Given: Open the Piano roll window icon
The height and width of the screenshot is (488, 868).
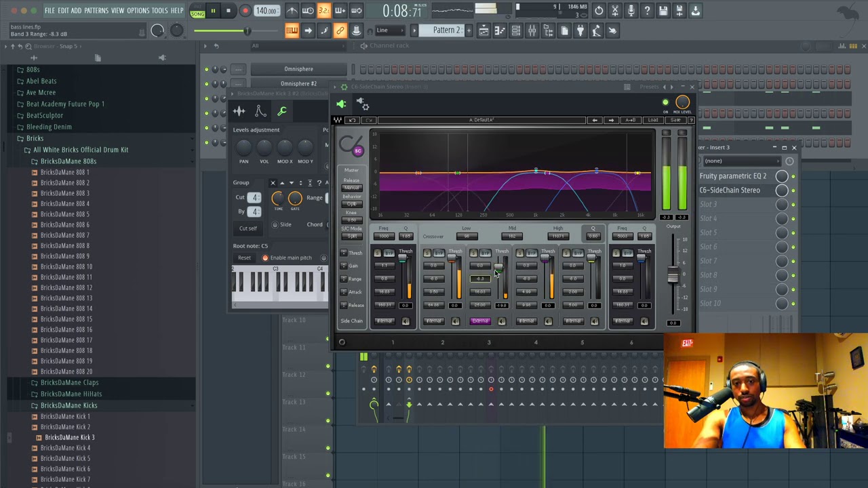Looking at the screenshot, I should 500,30.
